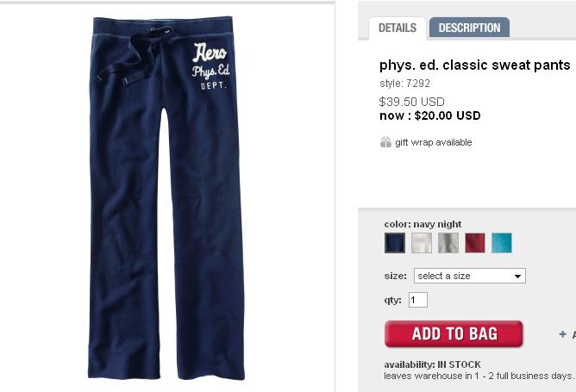Open the size dropdown arrow
576x392 pixels.
tap(517, 276)
